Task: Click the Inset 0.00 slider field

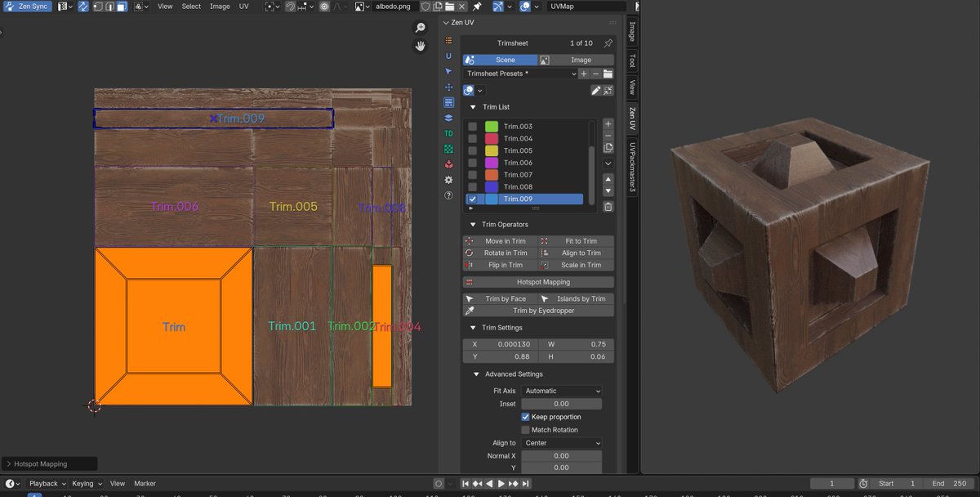Action: point(562,404)
